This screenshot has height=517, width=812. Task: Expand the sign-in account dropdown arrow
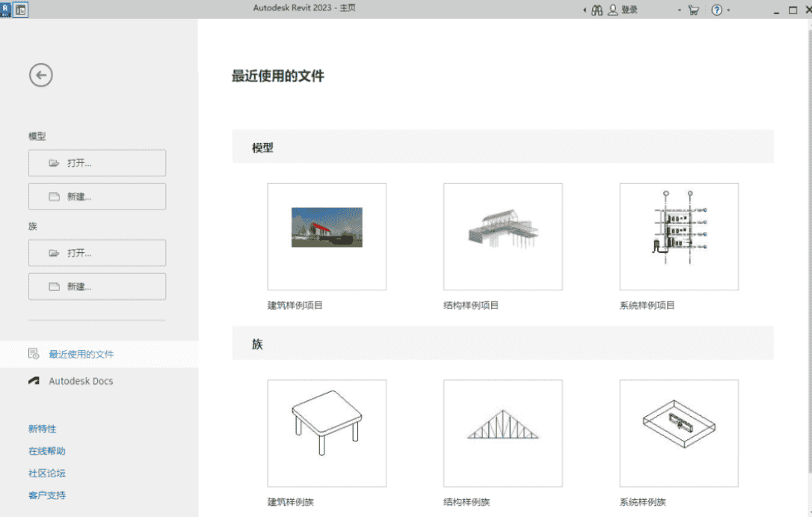coord(680,10)
